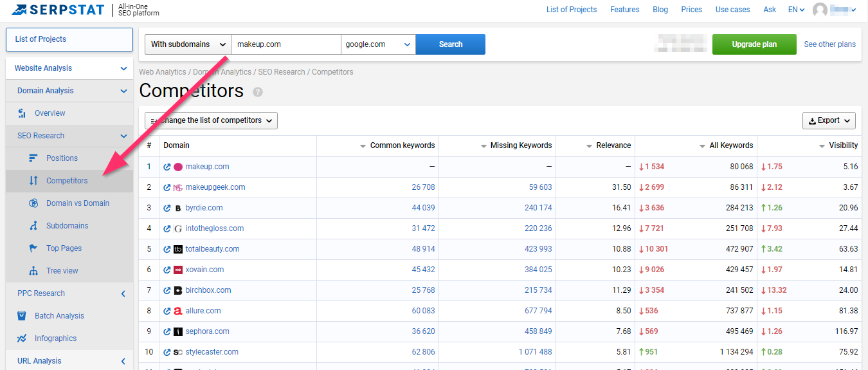
Task: Click the makeupgeek.com favicon
Action: click(x=178, y=187)
